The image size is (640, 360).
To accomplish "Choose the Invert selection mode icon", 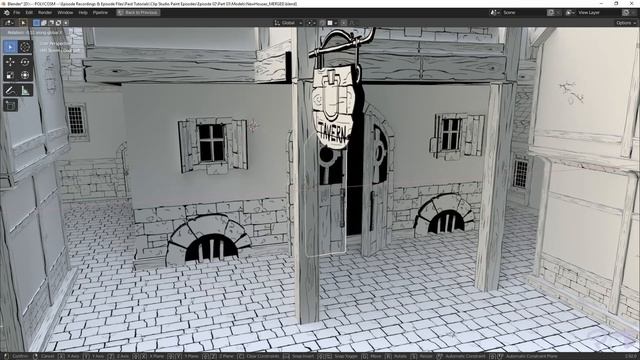I will click(58, 23).
